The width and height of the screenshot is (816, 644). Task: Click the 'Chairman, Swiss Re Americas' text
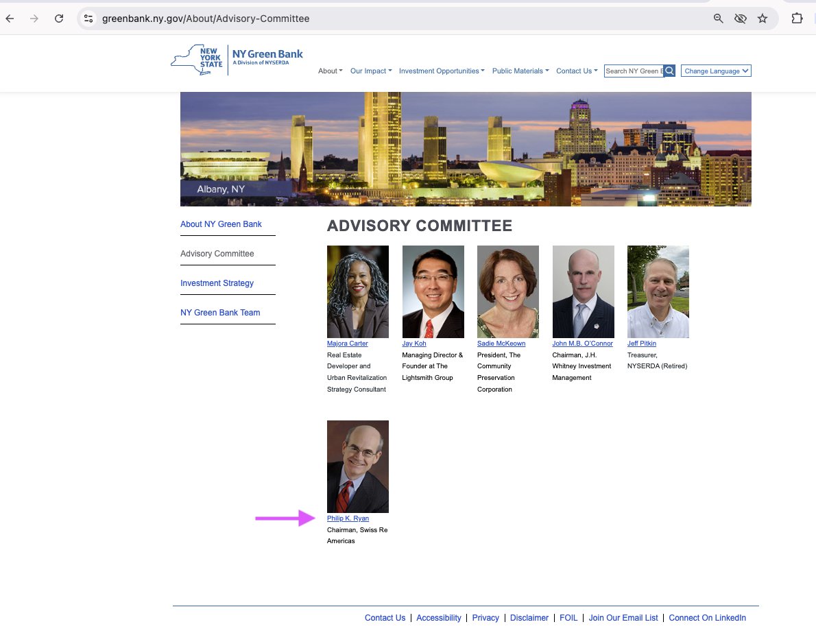pyautogui.click(x=357, y=535)
